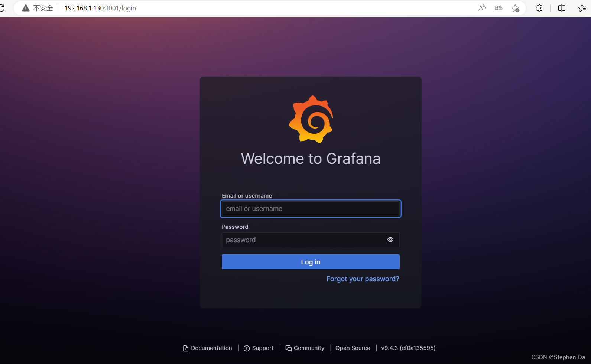This screenshot has width=591, height=364.
Task: Click the translate page icon
Action: tap(499, 8)
